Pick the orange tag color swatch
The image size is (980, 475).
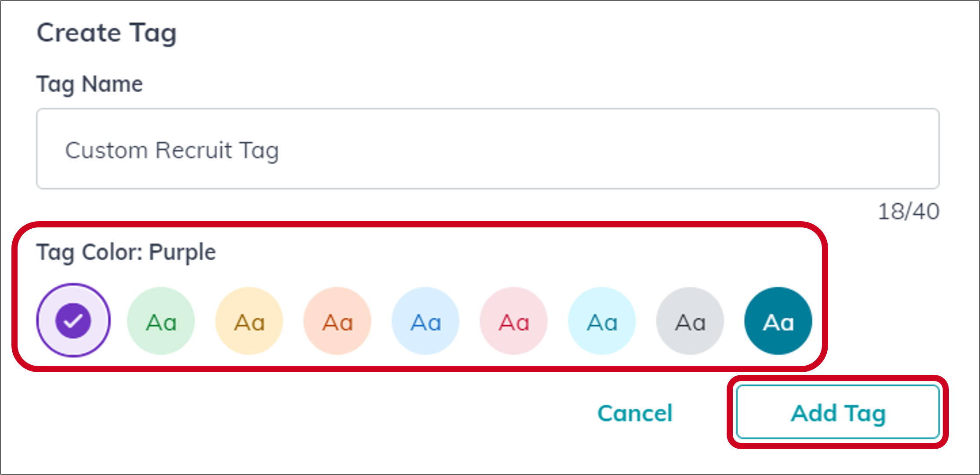337,320
